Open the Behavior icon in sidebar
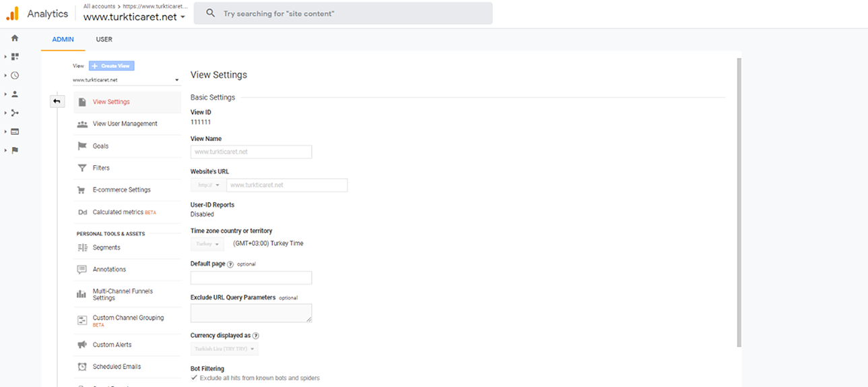Screen dimensions: 868x387 (15, 131)
